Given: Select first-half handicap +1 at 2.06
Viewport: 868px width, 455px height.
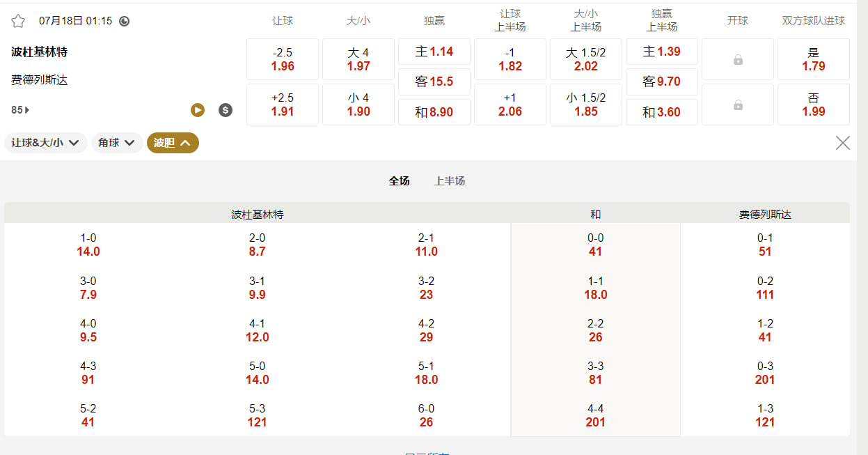Looking at the screenshot, I should pyautogui.click(x=510, y=105).
